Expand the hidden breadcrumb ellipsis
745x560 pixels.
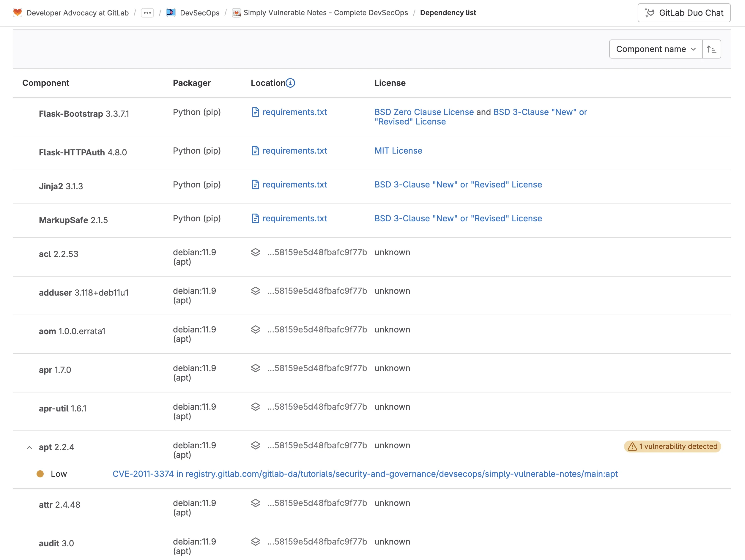pyautogui.click(x=147, y=13)
